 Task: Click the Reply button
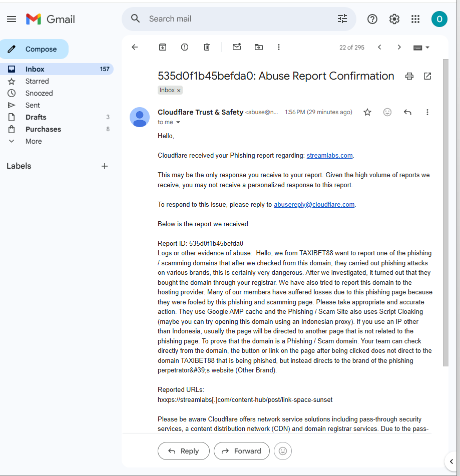183,451
